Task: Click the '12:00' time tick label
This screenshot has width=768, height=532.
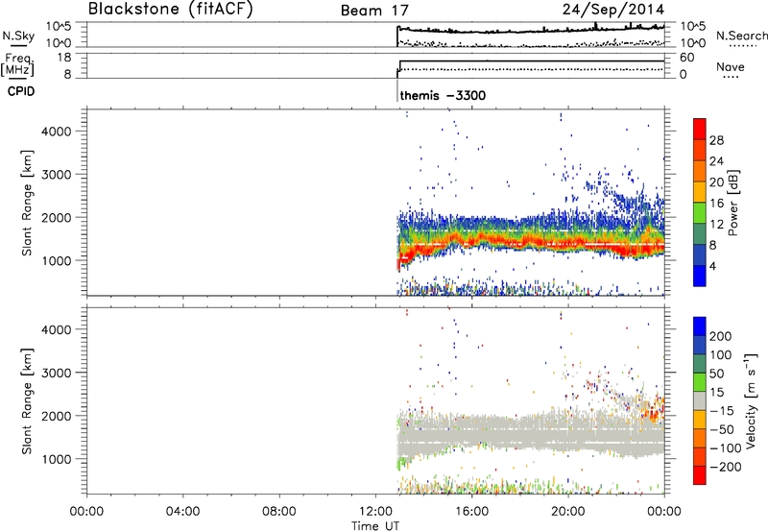Action: (375, 512)
